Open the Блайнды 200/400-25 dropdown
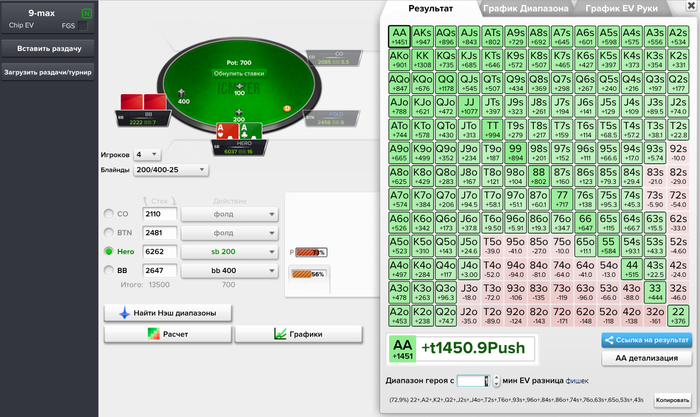This screenshot has height=417, width=700. click(171, 170)
